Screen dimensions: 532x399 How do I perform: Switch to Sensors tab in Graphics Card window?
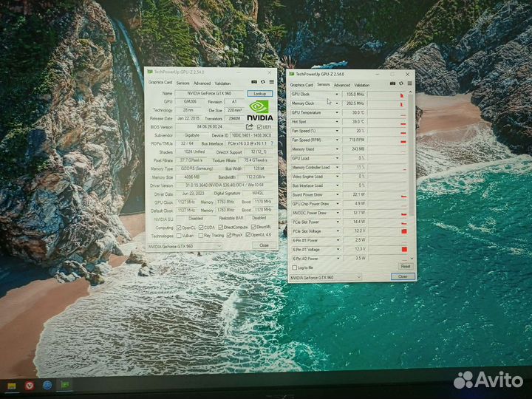click(183, 83)
